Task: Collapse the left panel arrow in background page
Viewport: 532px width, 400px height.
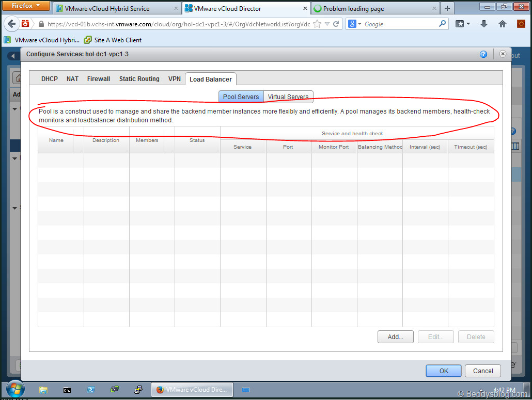Action: 13,56
